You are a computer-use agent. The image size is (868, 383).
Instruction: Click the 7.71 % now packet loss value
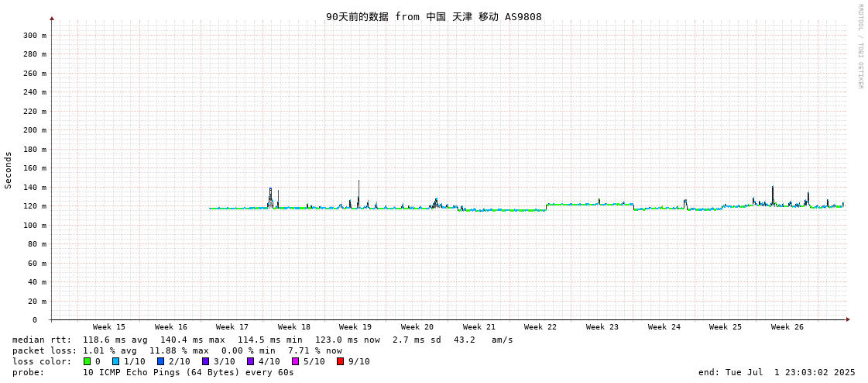click(315, 351)
